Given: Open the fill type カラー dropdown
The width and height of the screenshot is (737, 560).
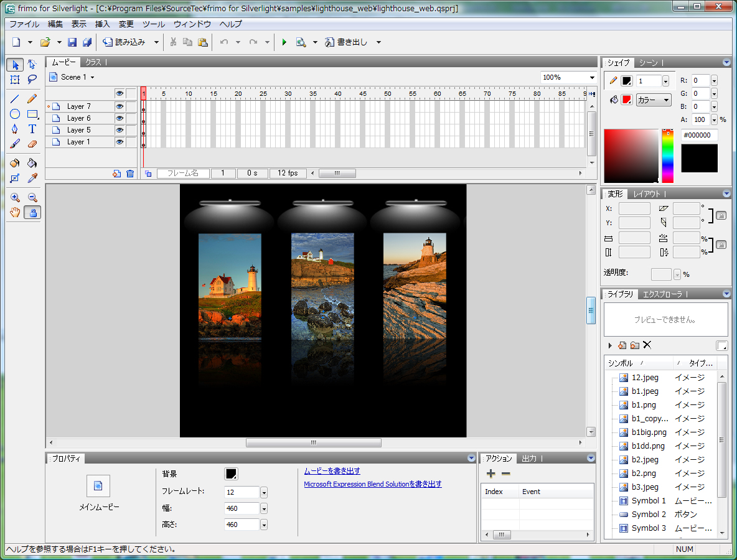Looking at the screenshot, I should coord(654,100).
